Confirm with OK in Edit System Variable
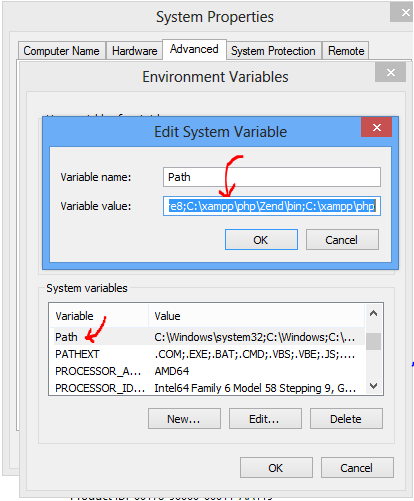 [x=261, y=240]
